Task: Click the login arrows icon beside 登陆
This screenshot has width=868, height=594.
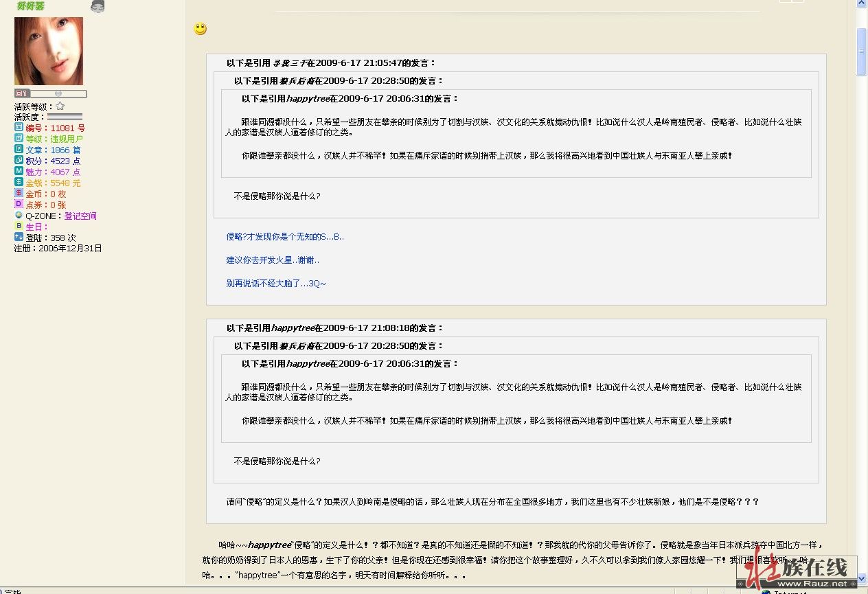Action: click(19, 237)
